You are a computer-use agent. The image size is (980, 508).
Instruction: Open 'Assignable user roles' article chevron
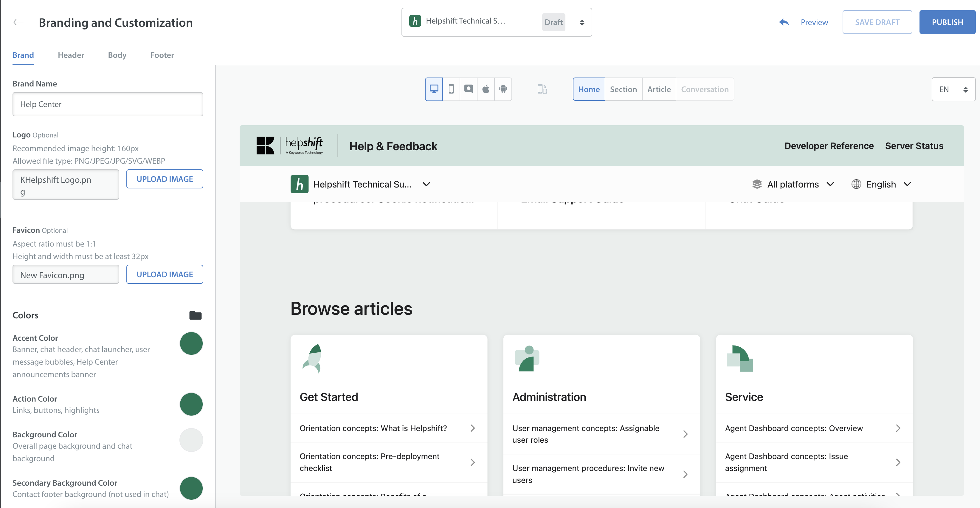(685, 434)
